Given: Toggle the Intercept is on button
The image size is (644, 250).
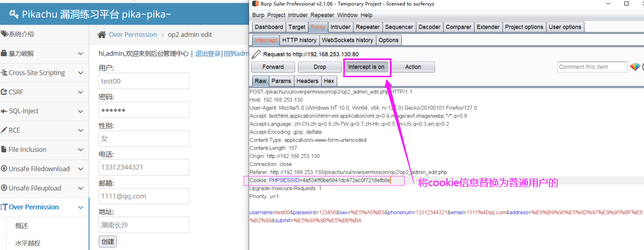Looking at the screenshot, I should [366, 67].
